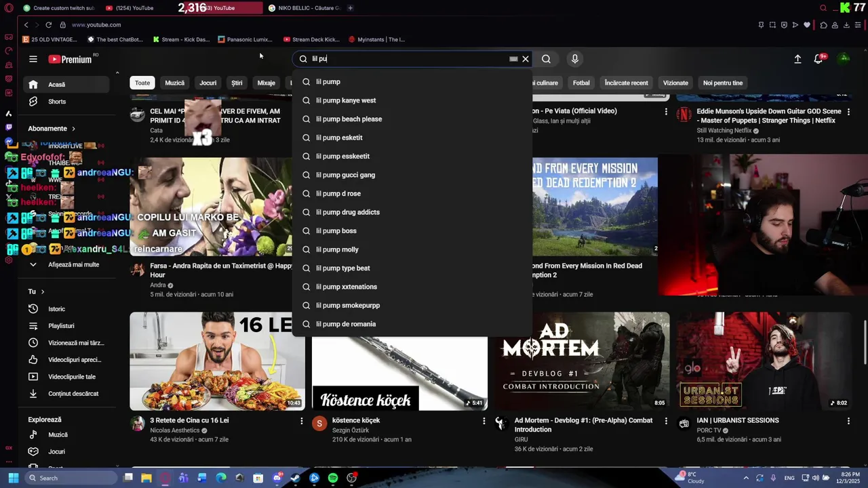This screenshot has height=488, width=868.
Task: Filter by the 'Muzică' chip
Action: 174,83
